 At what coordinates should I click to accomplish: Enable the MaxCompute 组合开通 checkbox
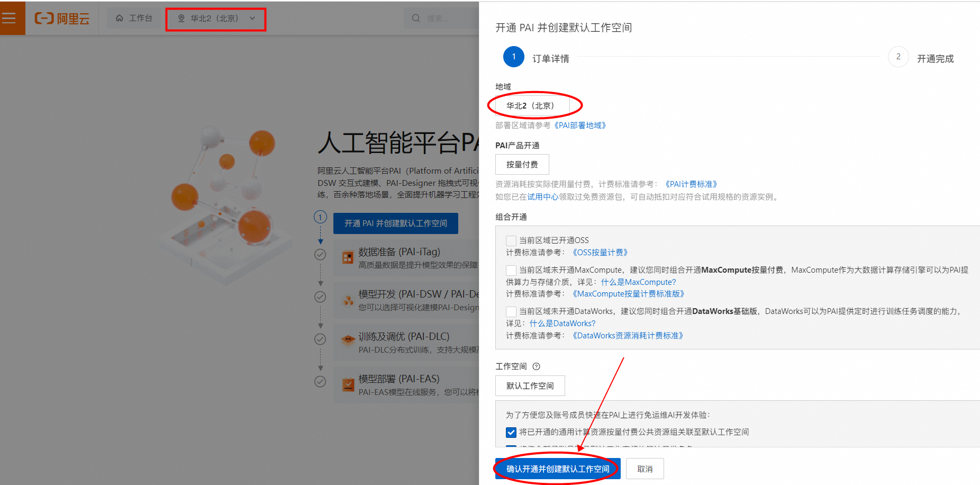tap(511, 270)
